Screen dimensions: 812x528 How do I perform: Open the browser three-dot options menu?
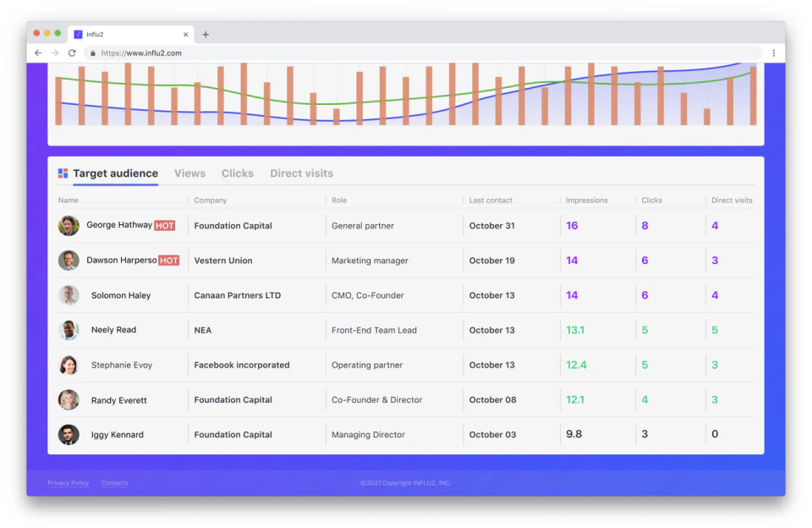click(774, 52)
